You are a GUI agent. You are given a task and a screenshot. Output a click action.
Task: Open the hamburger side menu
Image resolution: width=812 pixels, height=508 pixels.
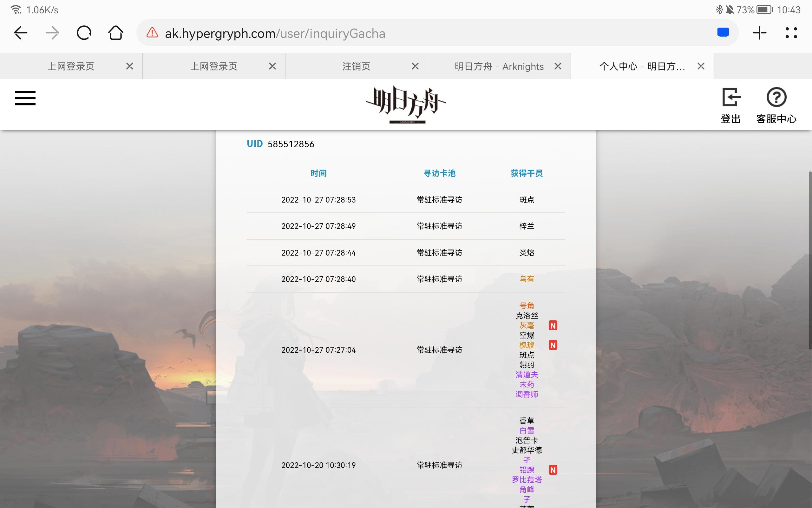(25, 98)
